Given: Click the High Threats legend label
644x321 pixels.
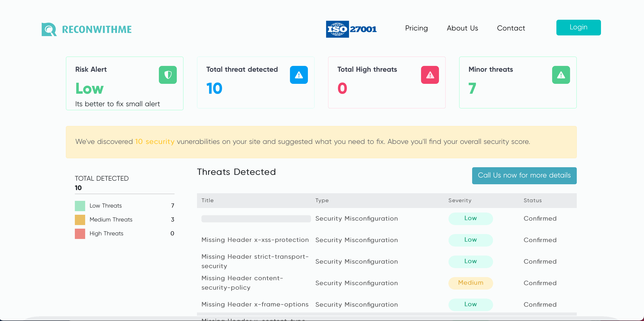Looking at the screenshot, I should click(x=106, y=234).
